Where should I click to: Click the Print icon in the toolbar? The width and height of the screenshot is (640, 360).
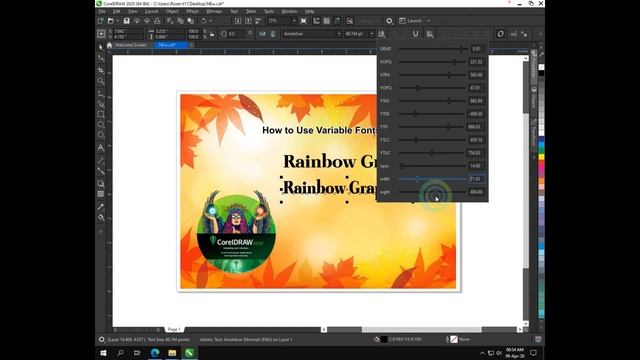157,21
